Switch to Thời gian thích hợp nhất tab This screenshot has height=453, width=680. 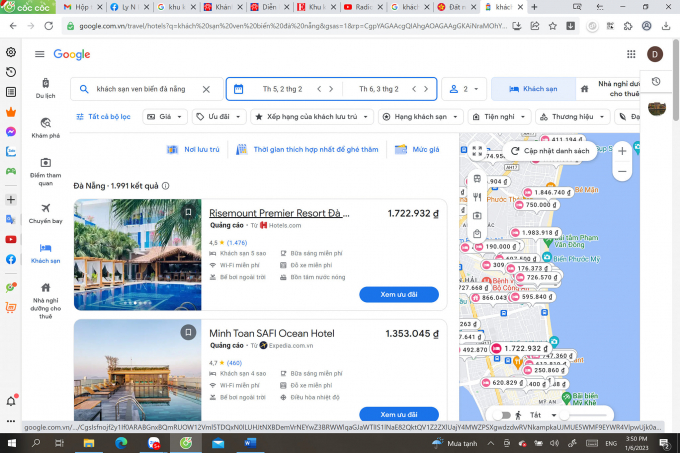click(307, 150)
